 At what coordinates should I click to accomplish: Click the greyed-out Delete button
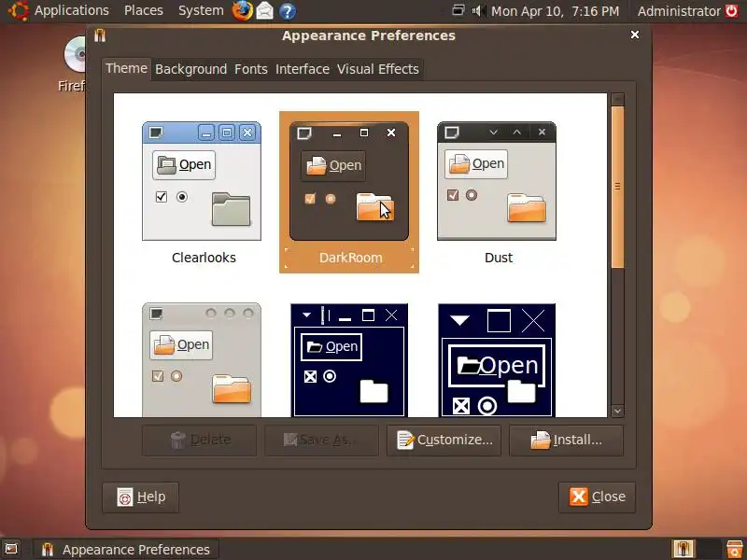tap(199, 440)
